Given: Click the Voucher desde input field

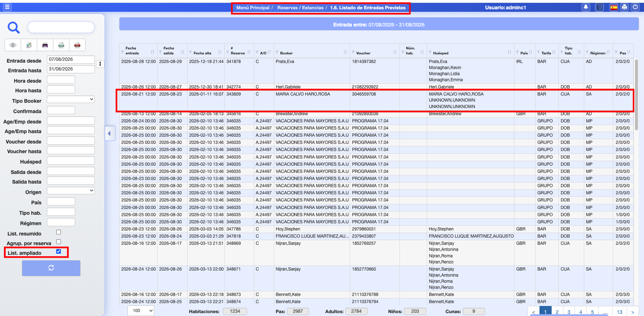Looking at the screenshot, I should (x=71, y=140).
